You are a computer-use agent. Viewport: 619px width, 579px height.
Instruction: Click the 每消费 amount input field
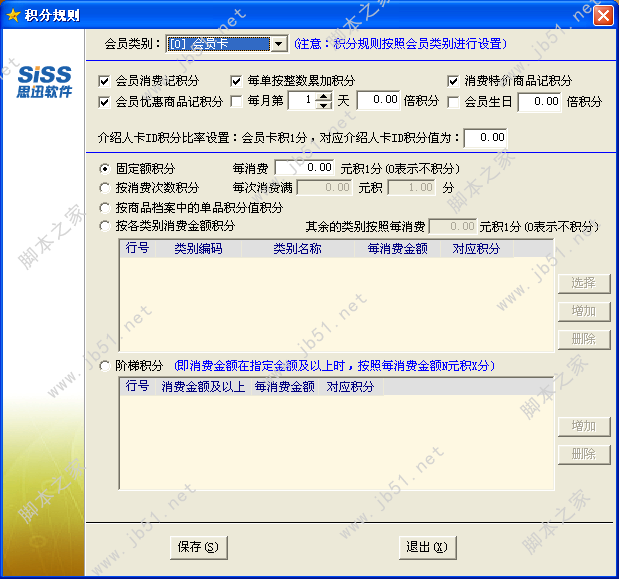click(x=305, y=168)
